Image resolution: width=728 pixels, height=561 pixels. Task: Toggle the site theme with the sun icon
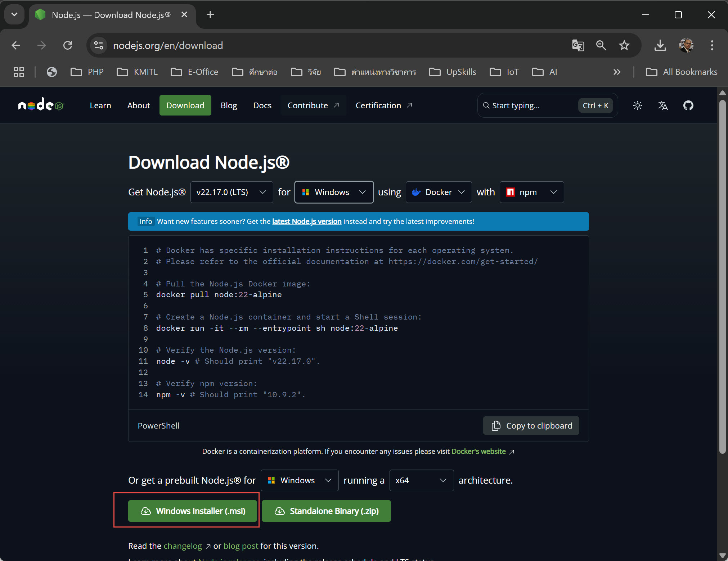click(637, 105)
